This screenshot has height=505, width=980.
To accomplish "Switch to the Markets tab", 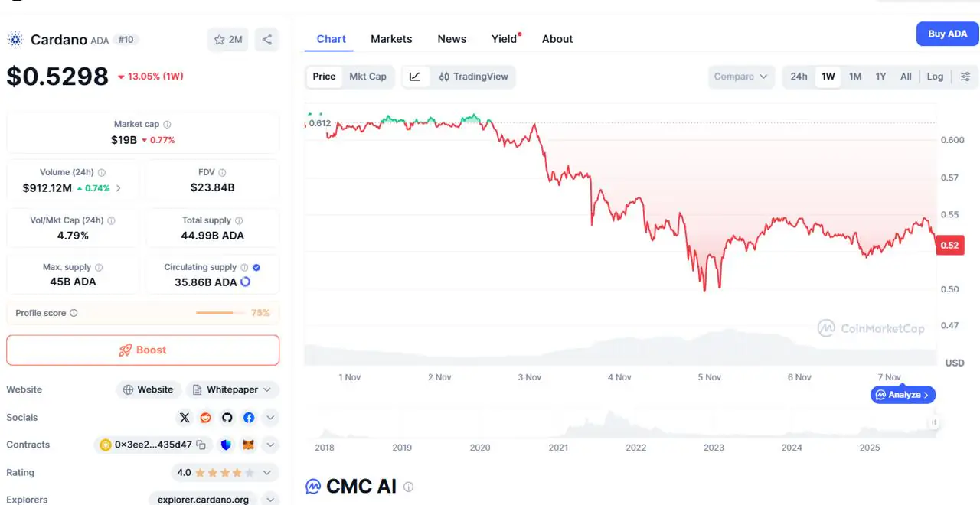I will point(391,39).
